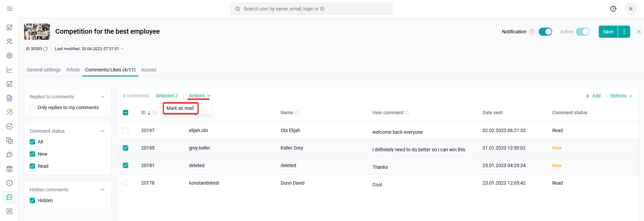Click the Save button
Viewport: 644px width, 221px height.
[x=608, y=32]
